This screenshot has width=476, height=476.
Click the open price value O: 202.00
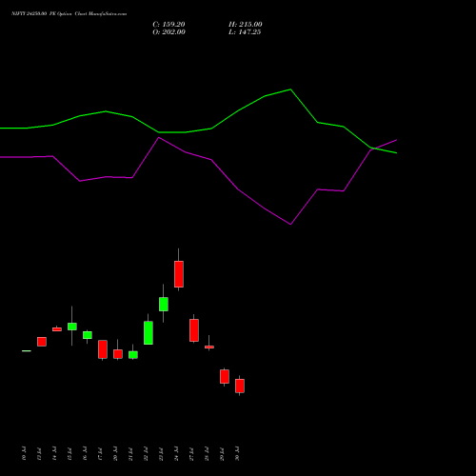[x=169, y=32]
